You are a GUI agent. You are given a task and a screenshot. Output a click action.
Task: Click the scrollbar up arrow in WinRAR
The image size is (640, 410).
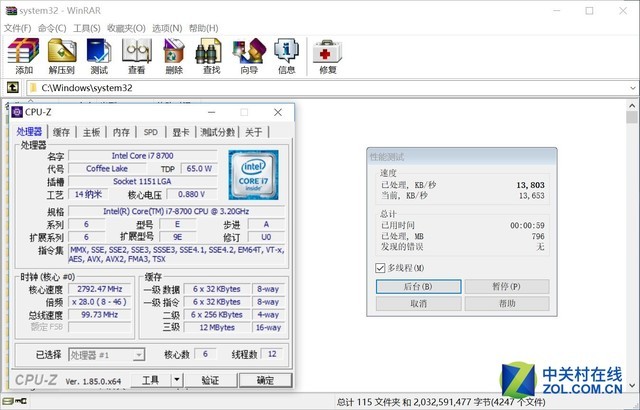pyautogui.click(x=631, y=106)
